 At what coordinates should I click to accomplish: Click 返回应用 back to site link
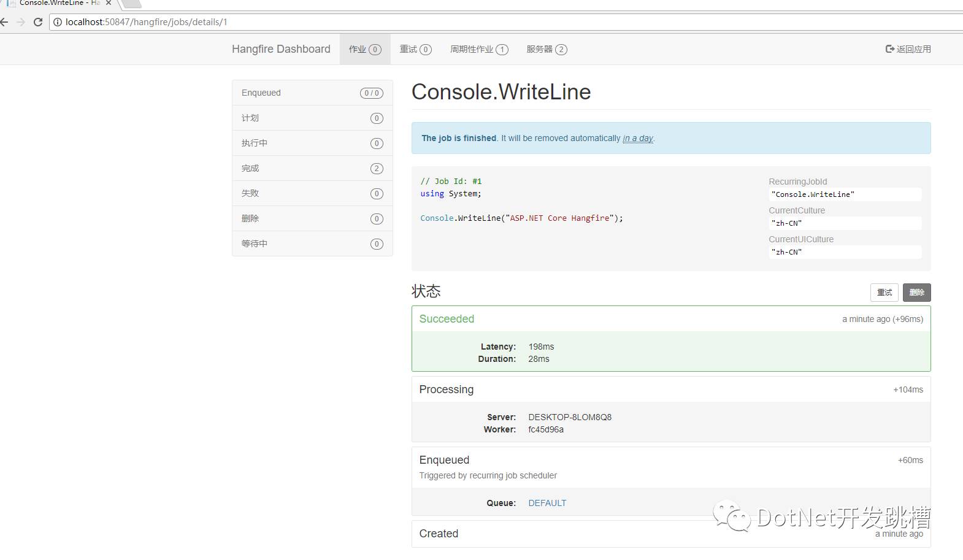(908, 49)
